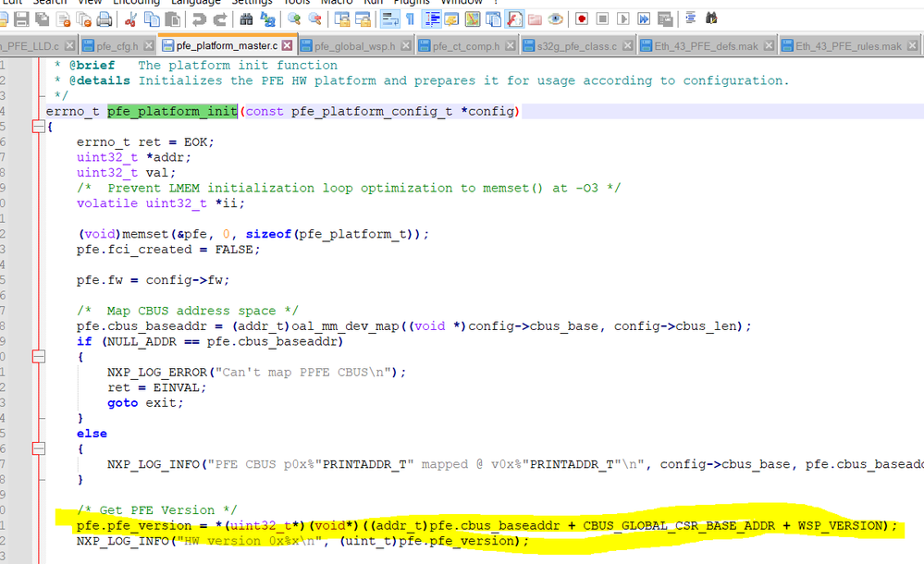Toggle word wrap toolbar button
Viewport: 924px width, 564px height.
389,19
